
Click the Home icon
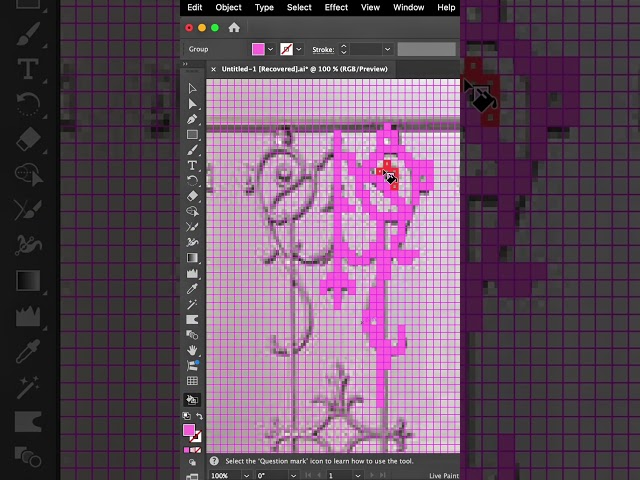click(234, 28)
